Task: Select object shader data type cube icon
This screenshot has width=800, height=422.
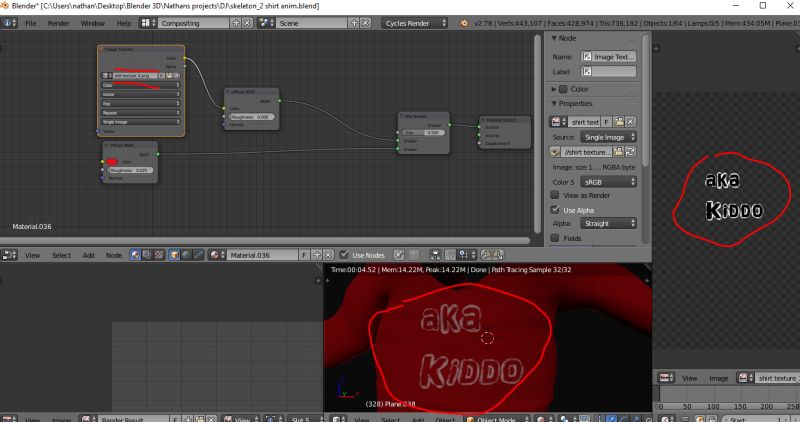Action: click(174, 255)
